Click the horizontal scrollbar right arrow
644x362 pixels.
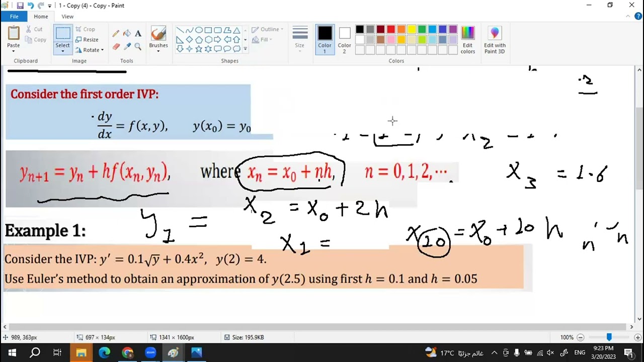[631, 327]
